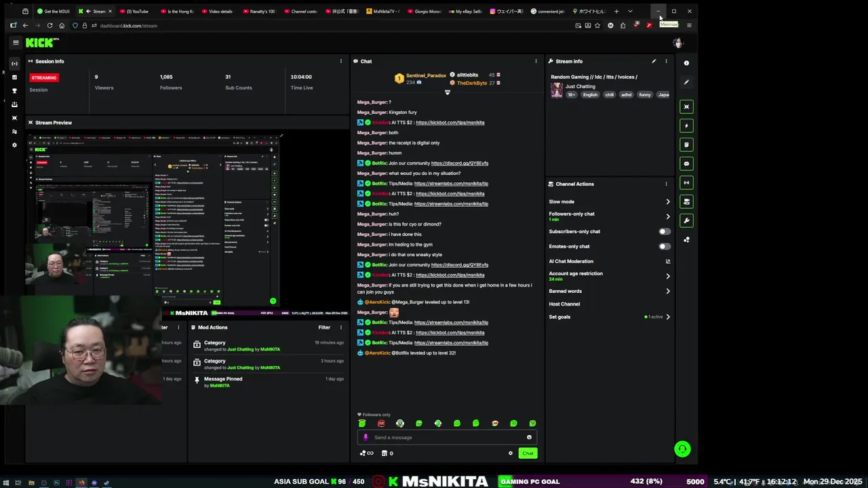The height and width of the screenshot is (488, 868).
Task: Open Session Info panel options menu
Action: [x=341, y=61]
